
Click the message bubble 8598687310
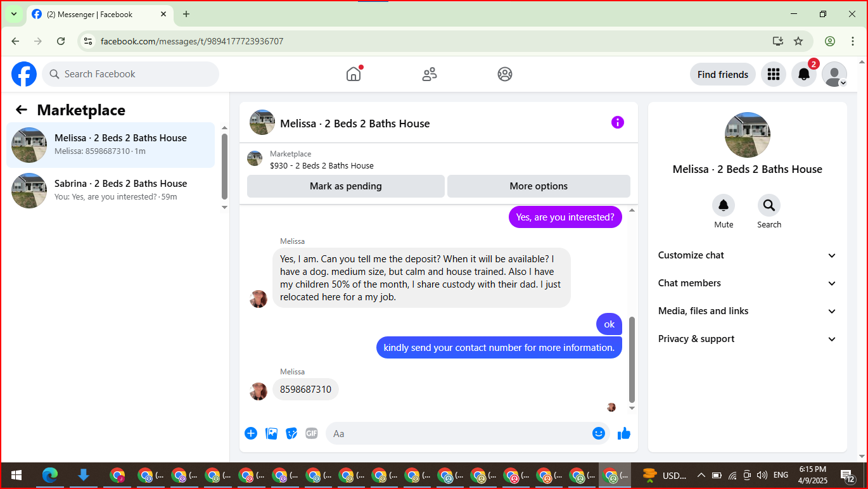[x=306, y=390]
